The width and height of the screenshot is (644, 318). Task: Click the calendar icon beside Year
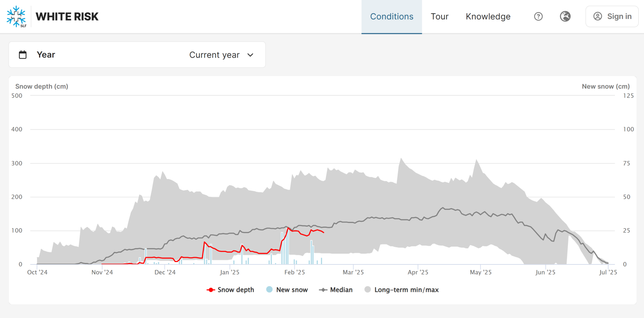coord(23,55)
